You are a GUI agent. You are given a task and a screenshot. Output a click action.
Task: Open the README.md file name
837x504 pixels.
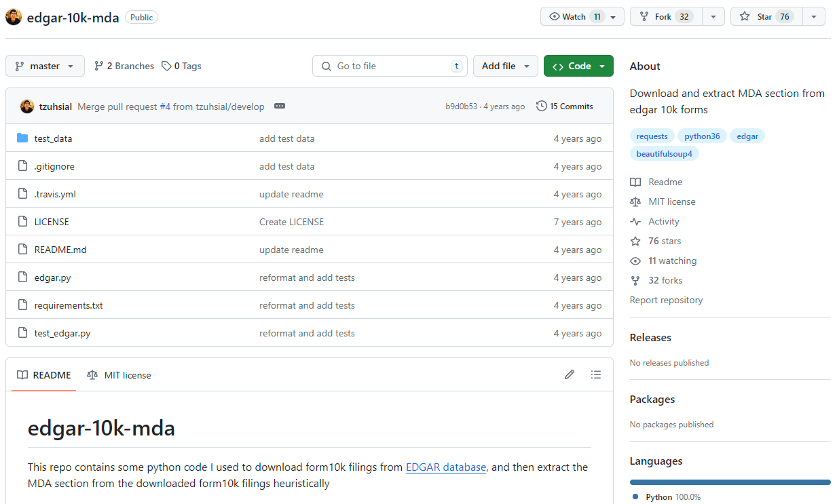point(60,250)
